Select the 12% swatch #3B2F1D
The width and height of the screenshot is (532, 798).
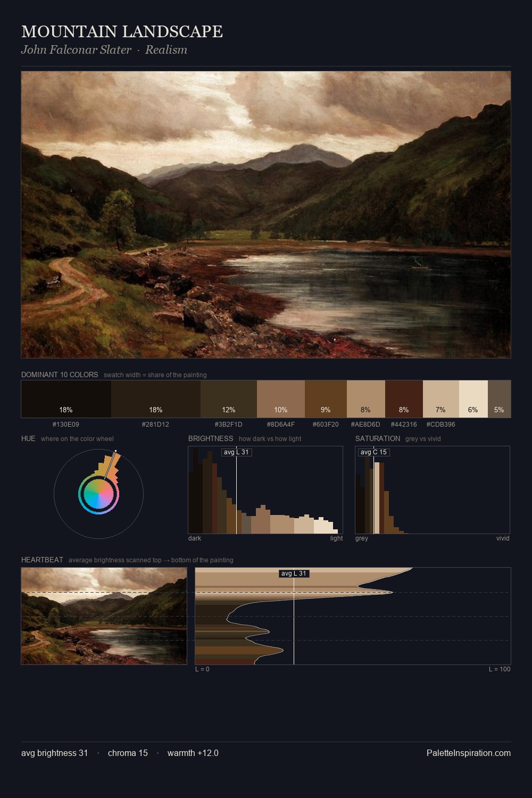(229, 399)
